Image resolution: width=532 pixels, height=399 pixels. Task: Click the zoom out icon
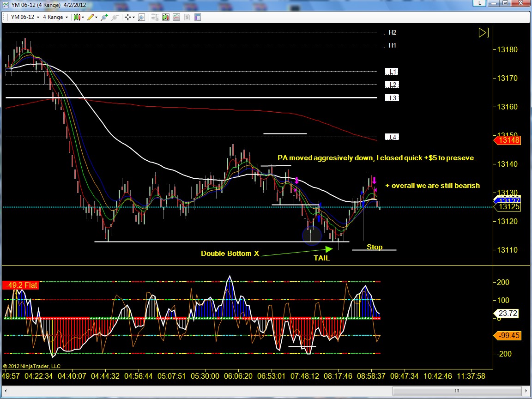[115, 17]
